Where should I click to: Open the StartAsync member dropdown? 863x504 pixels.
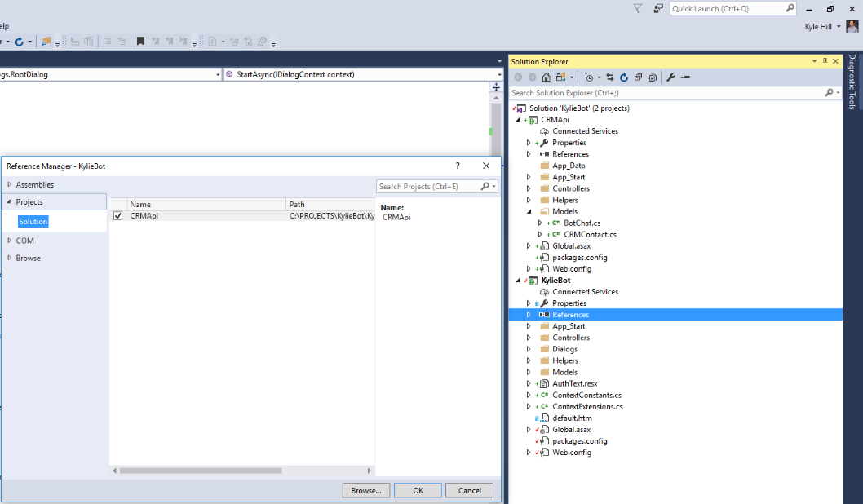tap(499, 75)
